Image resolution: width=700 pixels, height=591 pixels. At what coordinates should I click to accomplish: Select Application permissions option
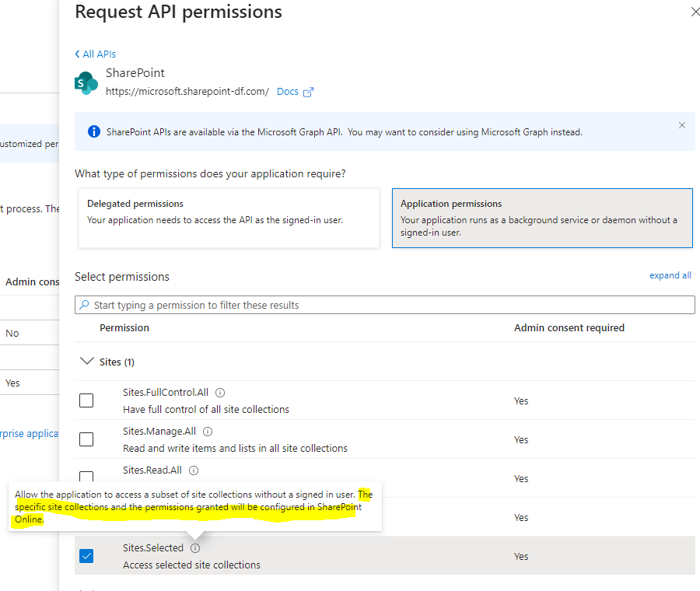(541, 218)
